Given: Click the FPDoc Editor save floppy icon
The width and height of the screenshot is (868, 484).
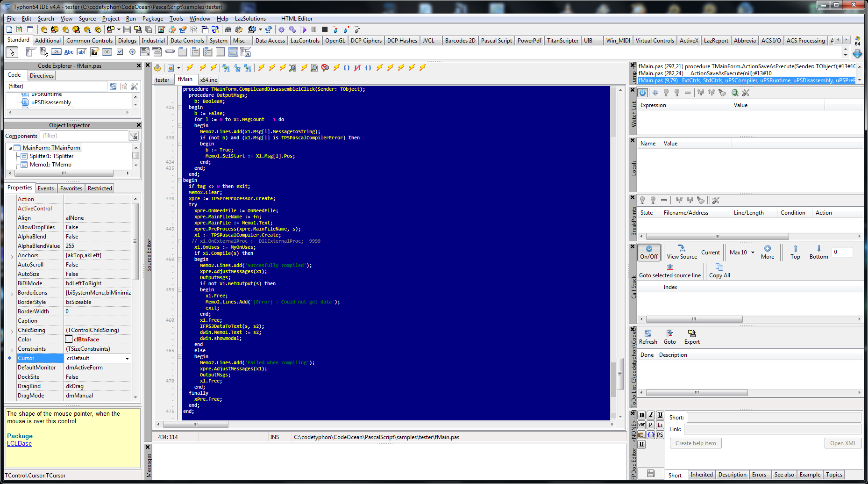Looking at the screenshot, I should tap(650, 473).
